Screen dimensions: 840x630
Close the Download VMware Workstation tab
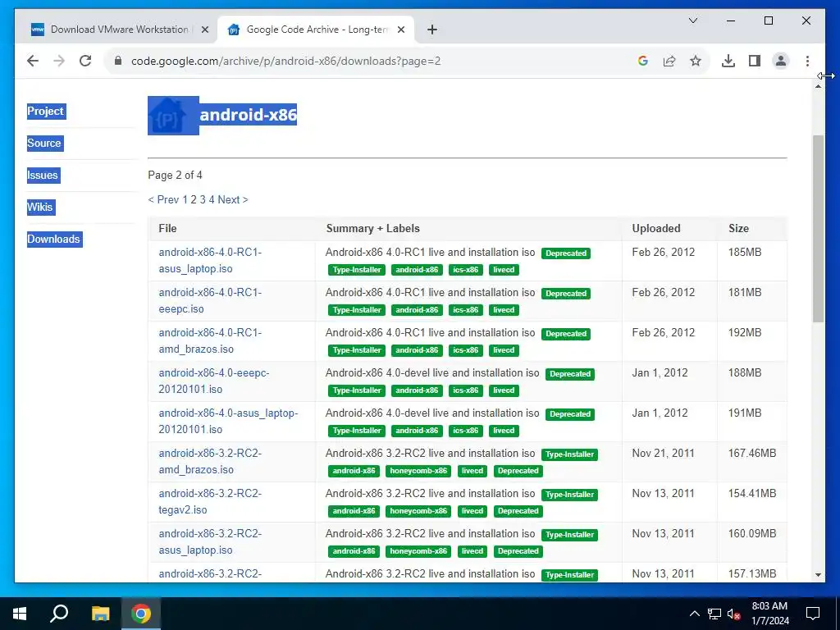pos(204,30)
